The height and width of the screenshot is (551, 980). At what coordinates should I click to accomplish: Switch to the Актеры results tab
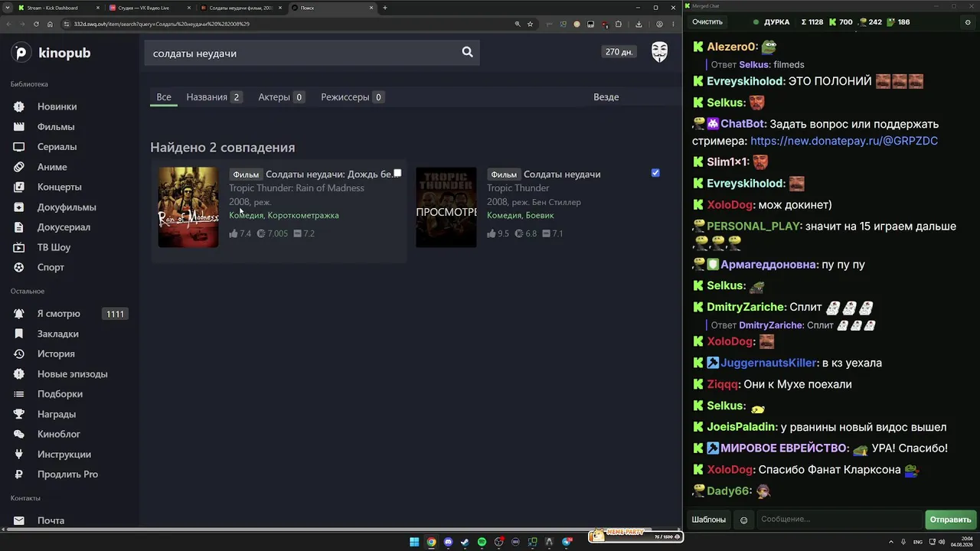(281, 97)
